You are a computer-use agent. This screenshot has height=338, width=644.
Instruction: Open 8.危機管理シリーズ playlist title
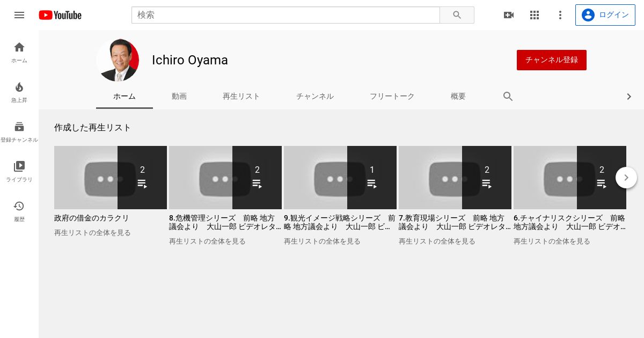pos(225,223)
